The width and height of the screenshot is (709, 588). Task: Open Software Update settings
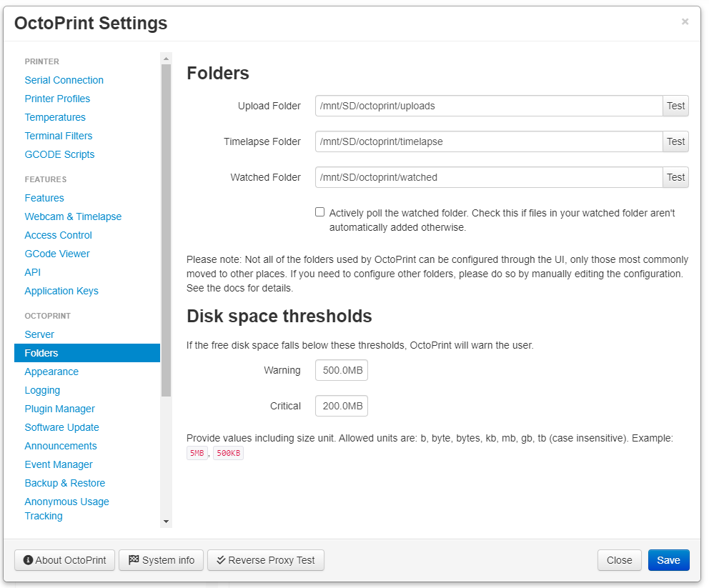62,427
